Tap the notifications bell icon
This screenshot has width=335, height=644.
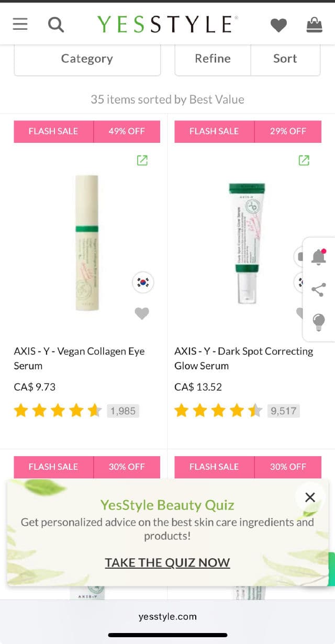pyautogui.click(x=318, y=257)
